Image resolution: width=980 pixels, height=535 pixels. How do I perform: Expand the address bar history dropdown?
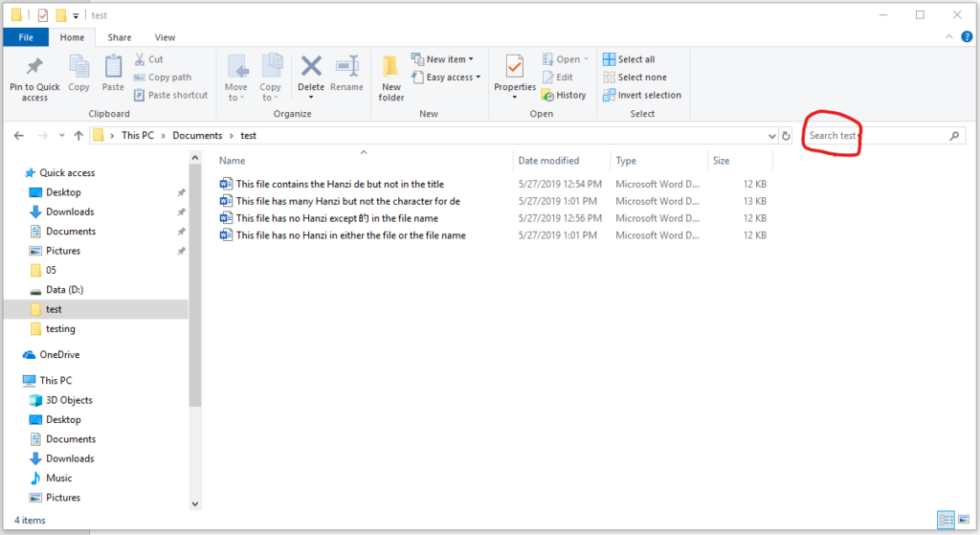click(x=772, y=136)
